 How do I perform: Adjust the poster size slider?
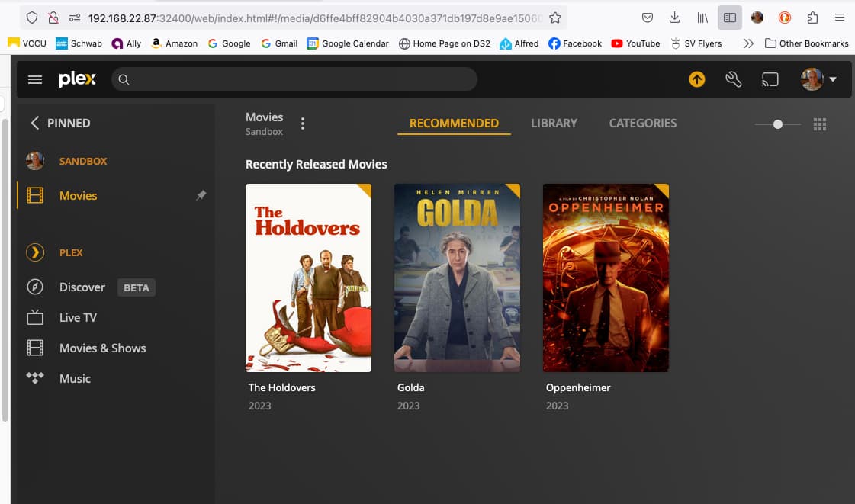777,124
